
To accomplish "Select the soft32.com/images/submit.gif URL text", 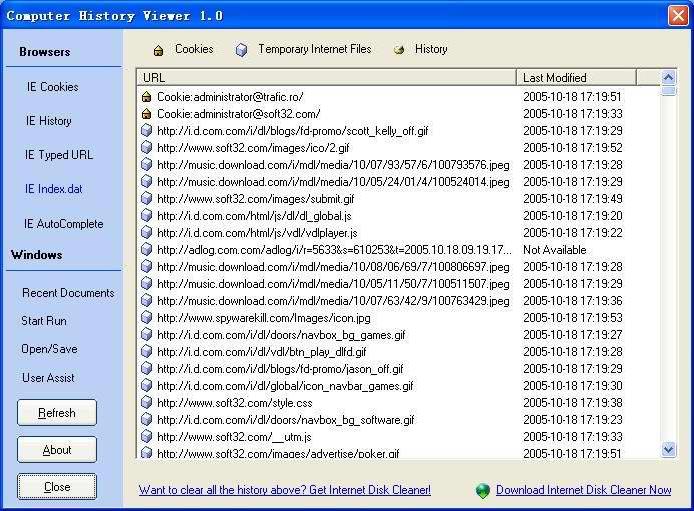I will pyautogui.click(x=256, y=199).
